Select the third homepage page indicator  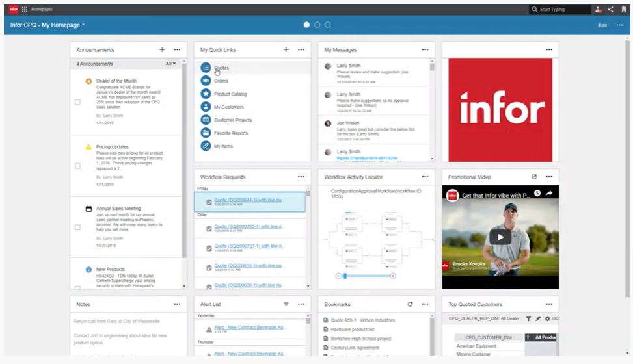coord(328,25)
